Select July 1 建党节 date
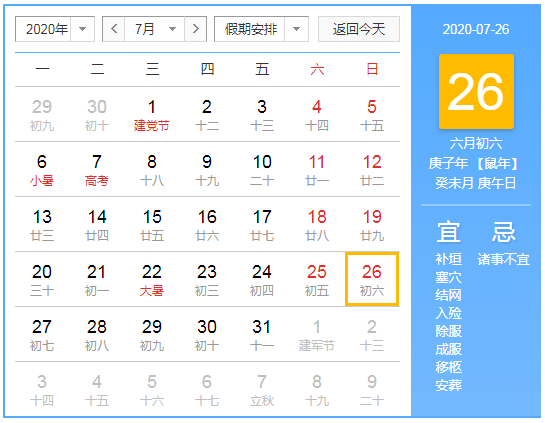This screenshot has height=423, width=545. 152,115
